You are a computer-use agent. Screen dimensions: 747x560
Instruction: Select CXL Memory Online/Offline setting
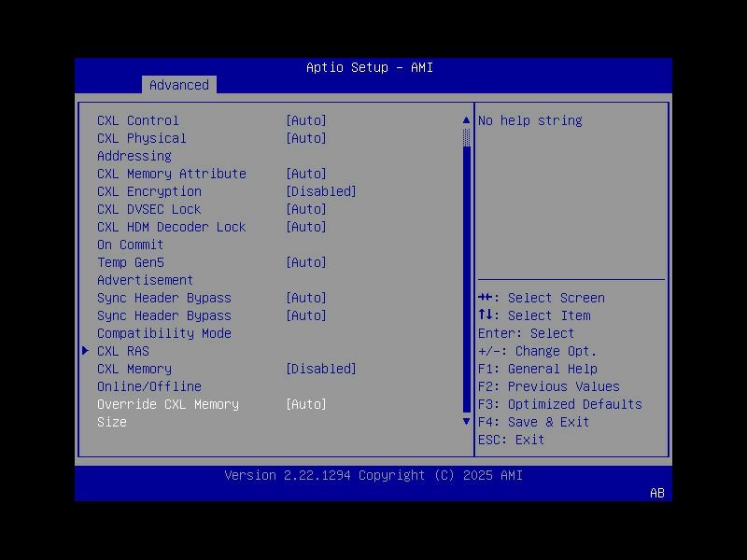[149, 378]
